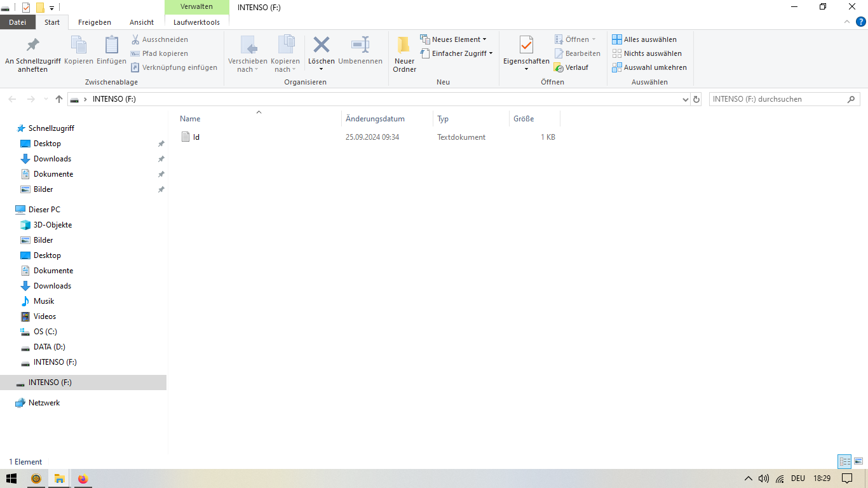Click the refresh button beside address bar

click(x=696, y=100)
